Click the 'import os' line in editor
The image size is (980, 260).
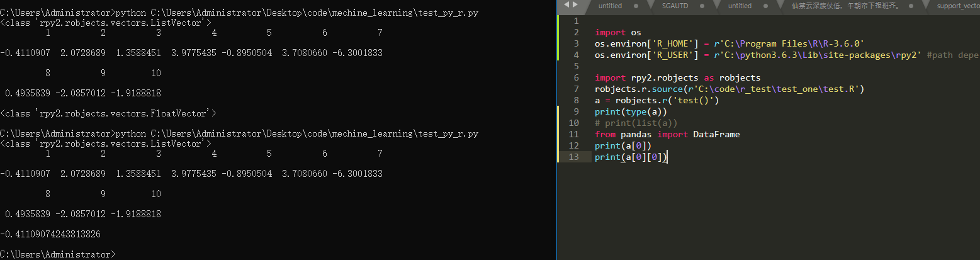[x=617, y=32]
